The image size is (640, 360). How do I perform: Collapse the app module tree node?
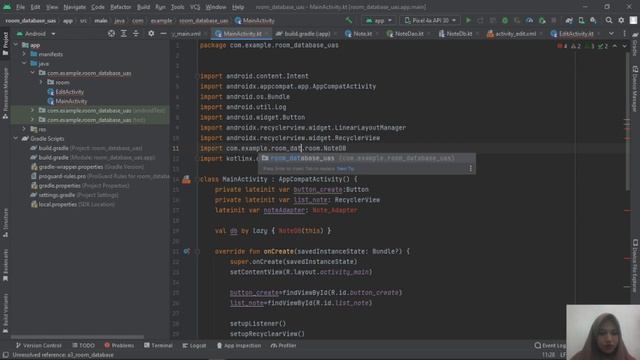16,45
